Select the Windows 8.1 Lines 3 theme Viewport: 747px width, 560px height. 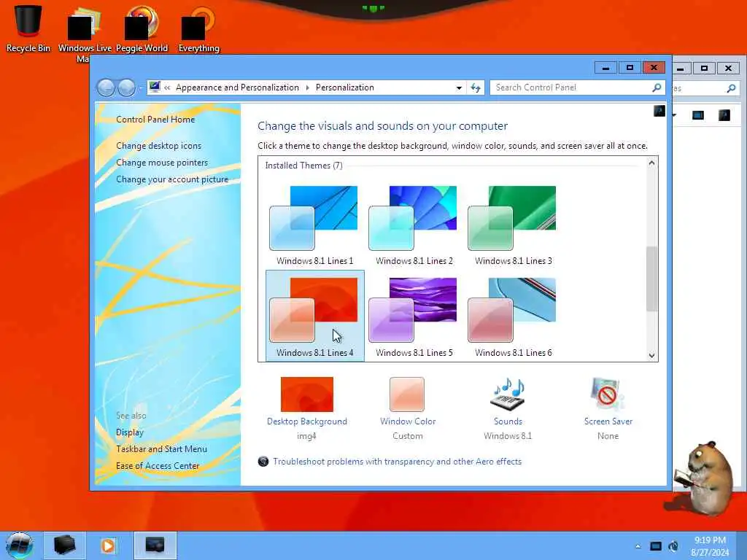pyautogui.click(x=513, y=225)
